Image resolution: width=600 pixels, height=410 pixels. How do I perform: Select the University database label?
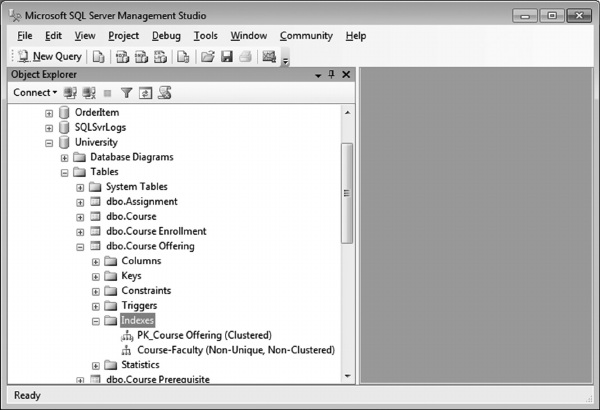coord(96,142)
